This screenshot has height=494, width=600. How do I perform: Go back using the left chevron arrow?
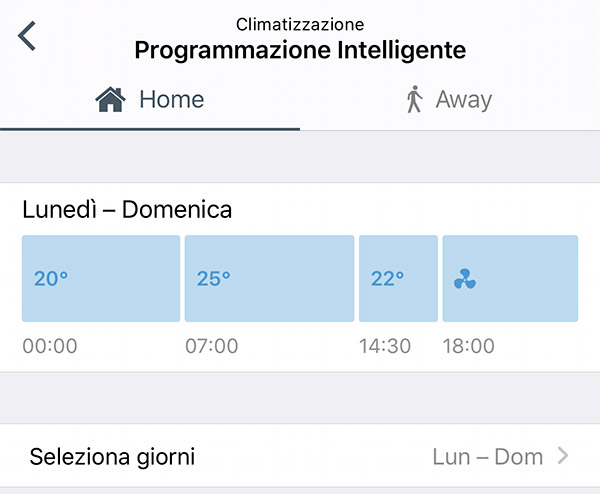coord(27,36)
